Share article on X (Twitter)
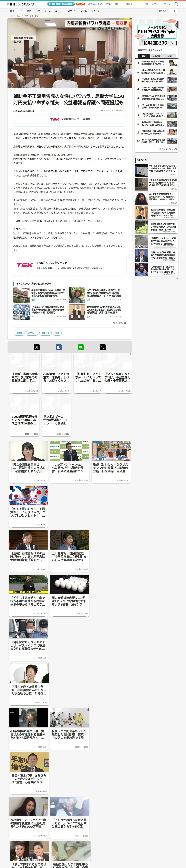 pos(37,347)
